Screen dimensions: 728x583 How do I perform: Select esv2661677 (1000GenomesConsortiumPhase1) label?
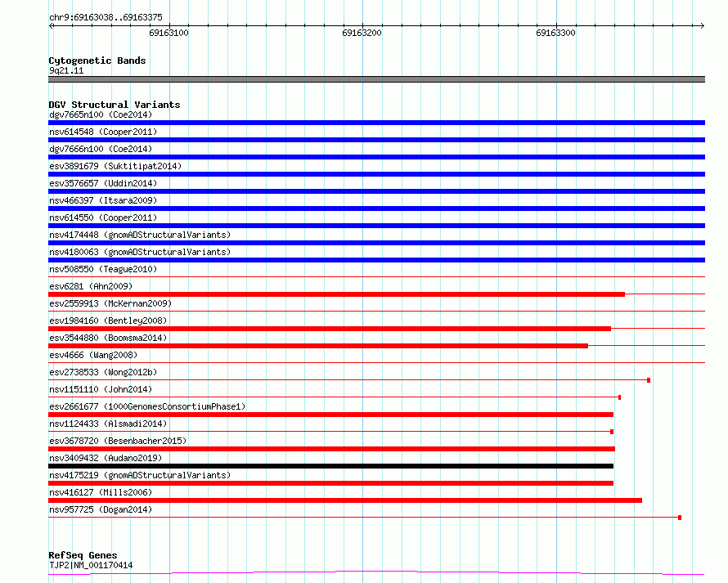click(147, 406)
